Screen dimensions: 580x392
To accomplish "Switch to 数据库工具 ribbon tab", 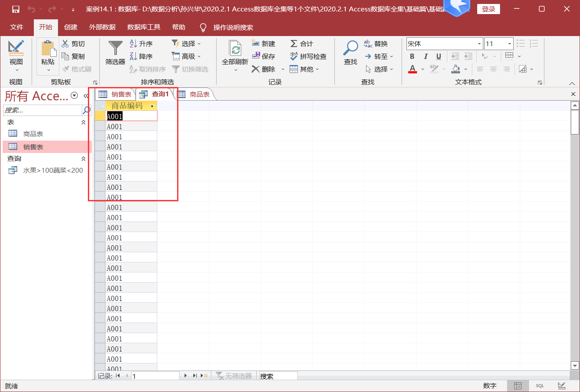I will click(x=144, y=27).
